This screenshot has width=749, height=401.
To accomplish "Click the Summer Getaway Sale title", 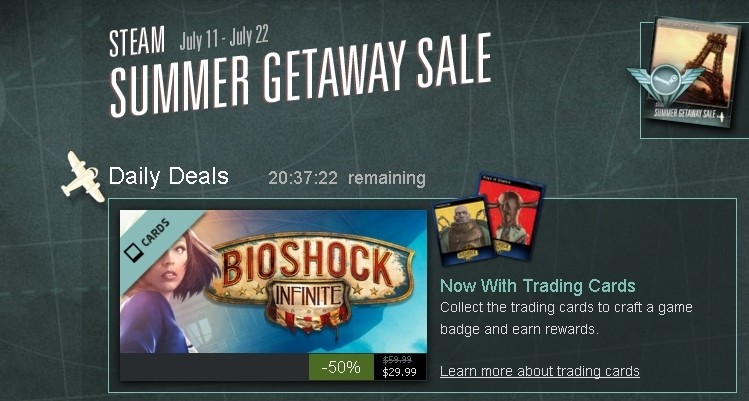I will coord(301,75).
